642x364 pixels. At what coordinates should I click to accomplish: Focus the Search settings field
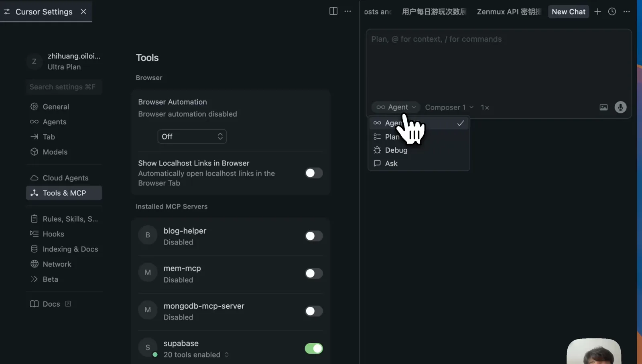coord(64,87)
